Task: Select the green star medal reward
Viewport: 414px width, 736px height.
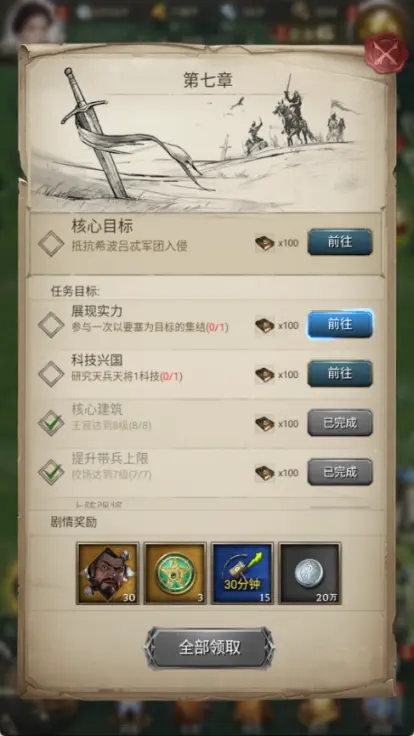Action: pyautogui.click(x=175, y=574)
